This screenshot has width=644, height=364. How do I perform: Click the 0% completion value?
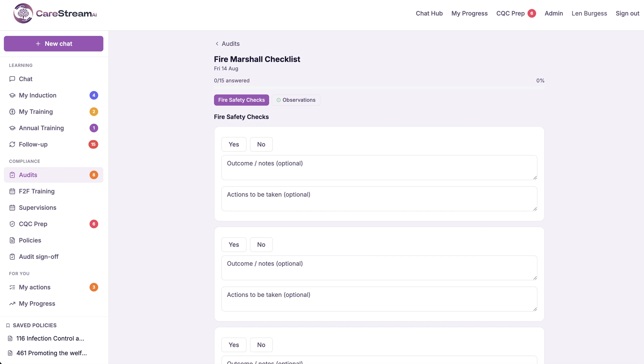click(x=540, y=80)
